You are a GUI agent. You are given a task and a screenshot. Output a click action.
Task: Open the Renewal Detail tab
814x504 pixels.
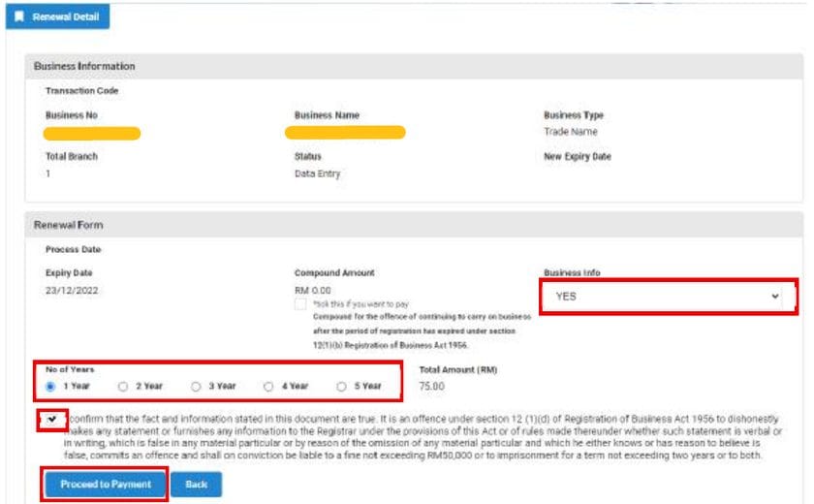[57, 16]
